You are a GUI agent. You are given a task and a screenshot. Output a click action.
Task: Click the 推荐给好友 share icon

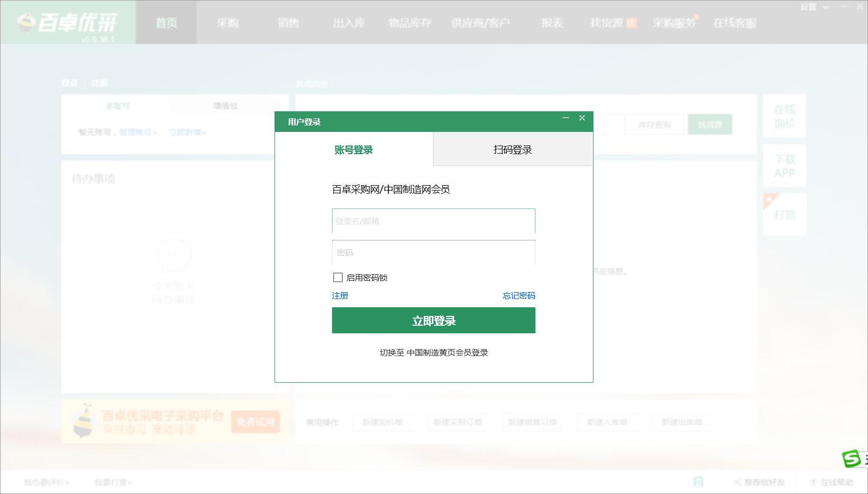tap(737, 482)
